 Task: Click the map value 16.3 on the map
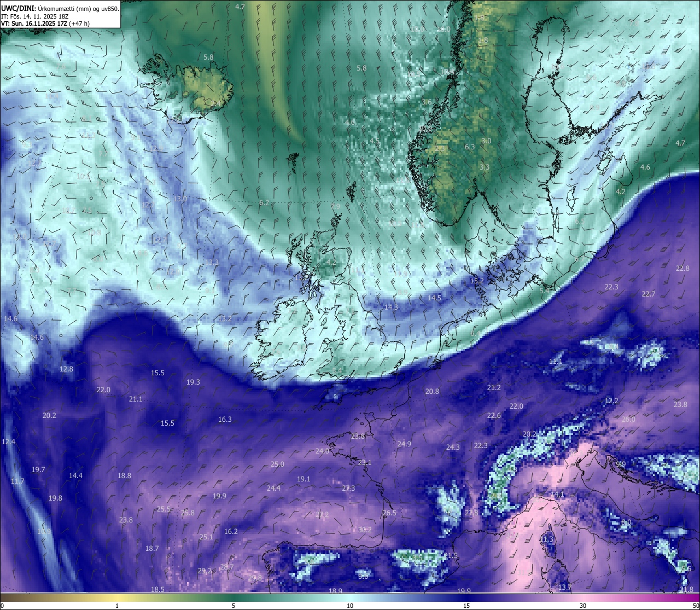point(225,419)
